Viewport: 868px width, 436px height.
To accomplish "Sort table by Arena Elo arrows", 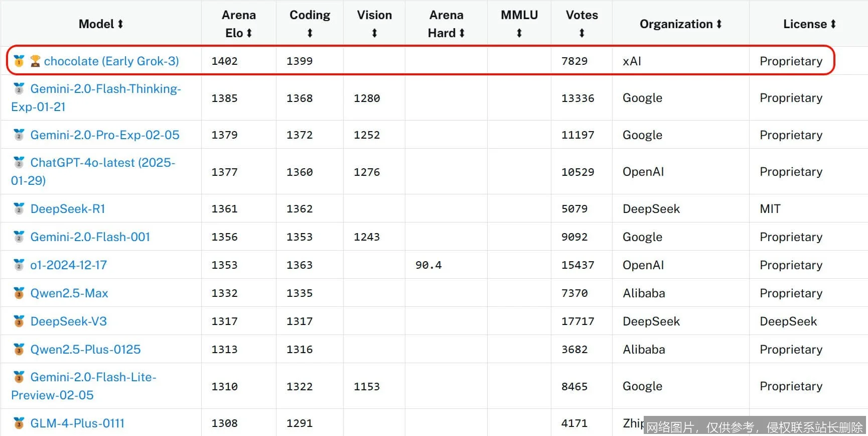I will [x=249, y=33].
